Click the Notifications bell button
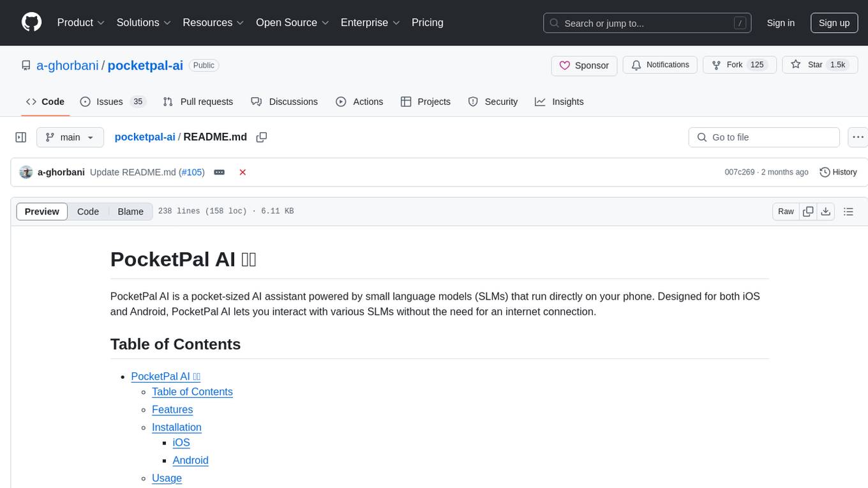 [660, 65]
